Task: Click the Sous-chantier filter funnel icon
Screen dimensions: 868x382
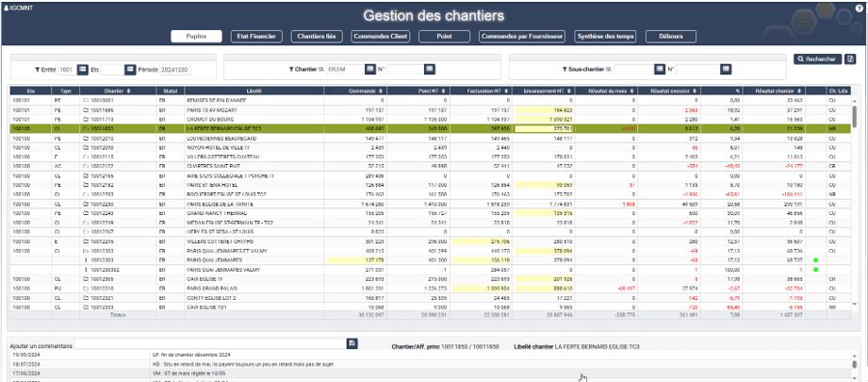Action: click(x=565, y=70)
